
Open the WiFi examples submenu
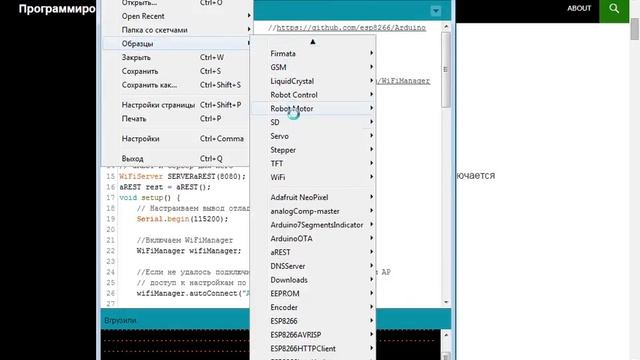[313, 177]
